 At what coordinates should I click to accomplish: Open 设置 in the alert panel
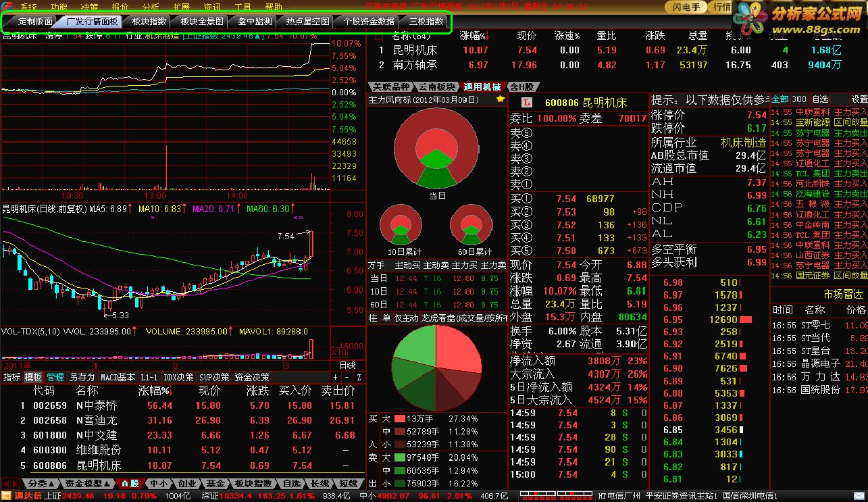pos(859,99)
